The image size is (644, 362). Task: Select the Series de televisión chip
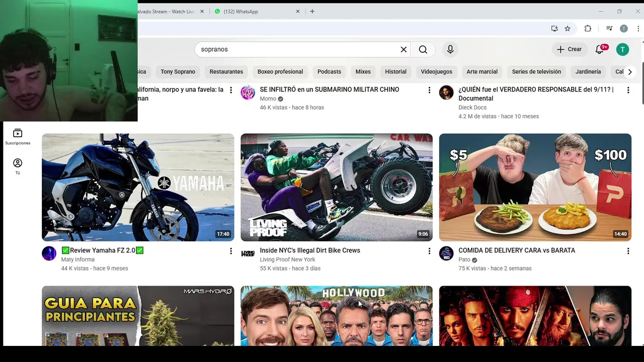point(536,72)
